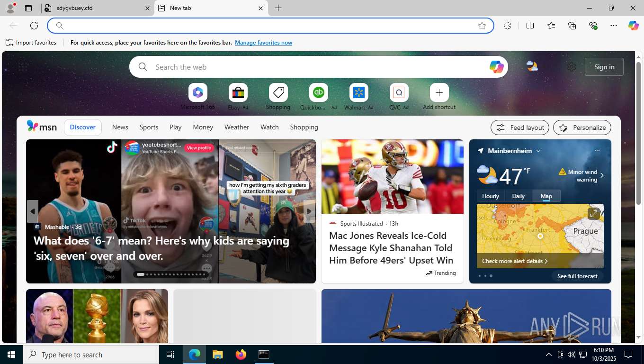Open the Favorites list icon

tap(551, 26)
